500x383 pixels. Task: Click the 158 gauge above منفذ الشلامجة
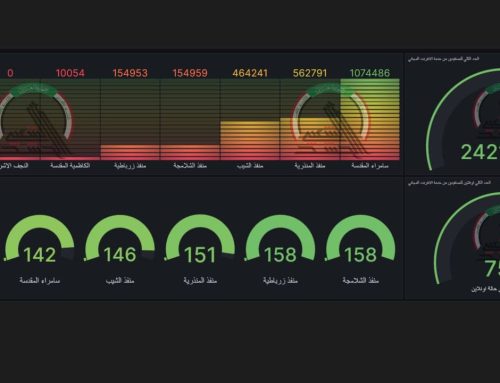pos(360,239)
